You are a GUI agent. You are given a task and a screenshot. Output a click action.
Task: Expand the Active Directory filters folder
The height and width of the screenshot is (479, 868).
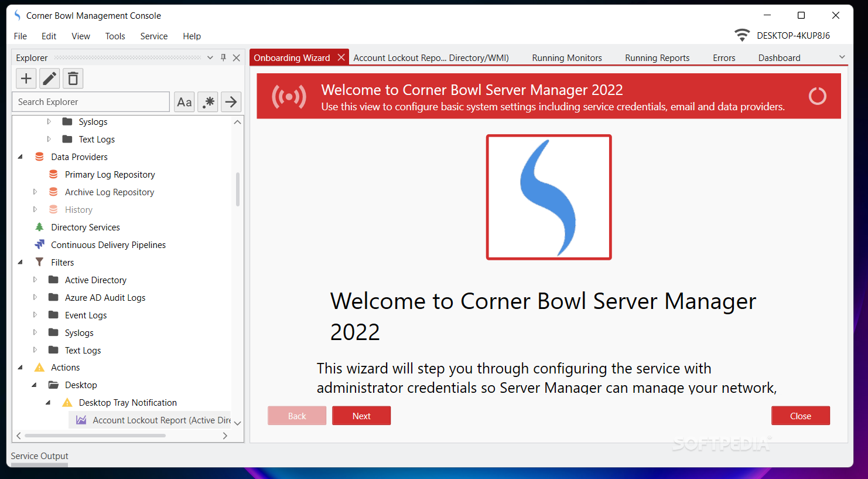pos(35,280)
